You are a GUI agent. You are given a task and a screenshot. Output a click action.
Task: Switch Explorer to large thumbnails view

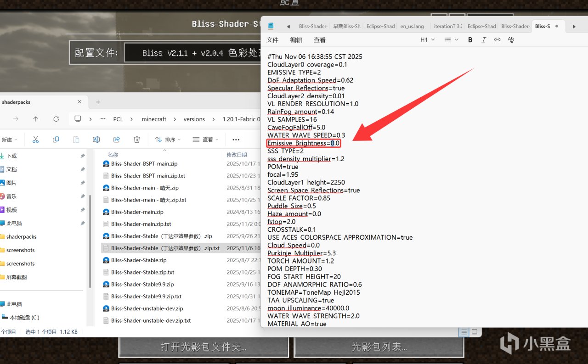(x=474, y=332)
